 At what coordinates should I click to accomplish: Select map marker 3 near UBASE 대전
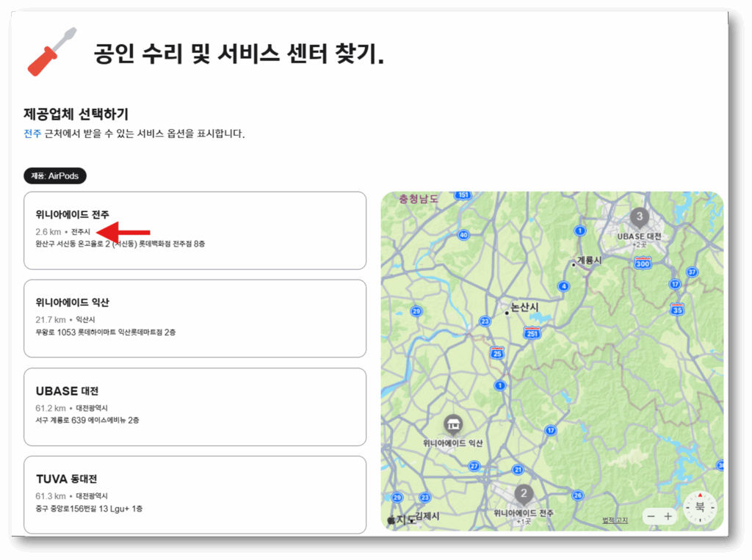[639, 217]
